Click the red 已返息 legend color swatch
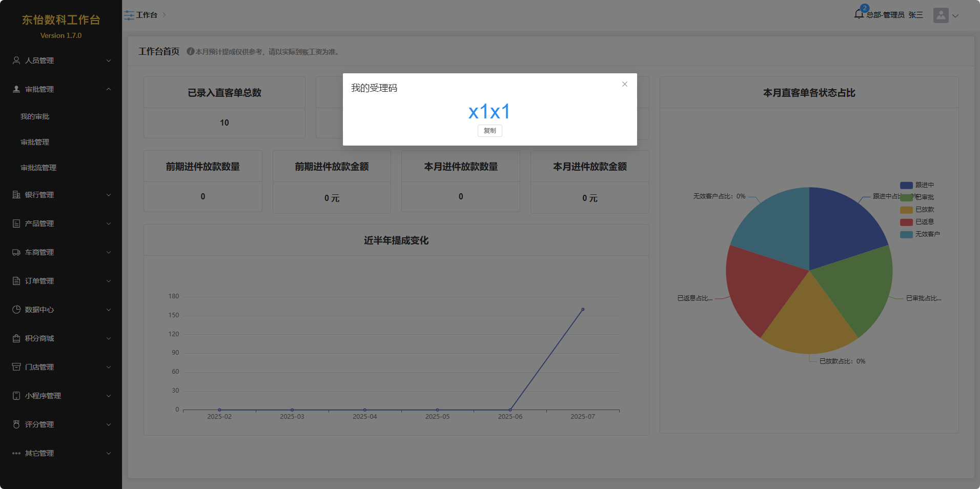This screenshot has height=489, width=980. pos(906,222)
